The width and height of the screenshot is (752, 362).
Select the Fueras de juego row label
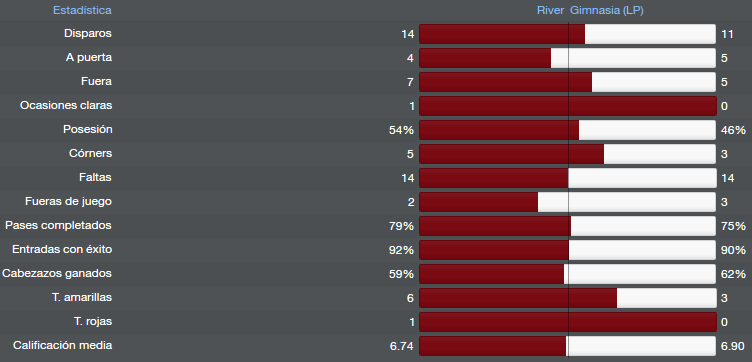68,201
